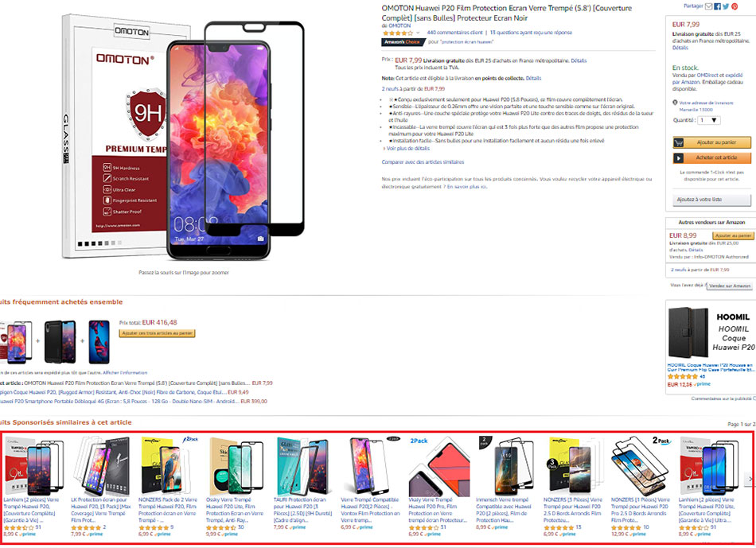Click the Amazon's Choice badge
756x548 pixels.
coord(403,42)
